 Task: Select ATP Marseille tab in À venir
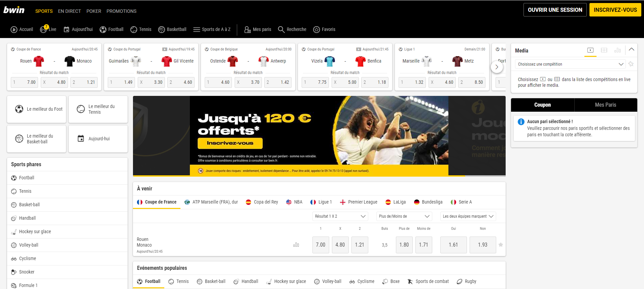tap(211, 202)
